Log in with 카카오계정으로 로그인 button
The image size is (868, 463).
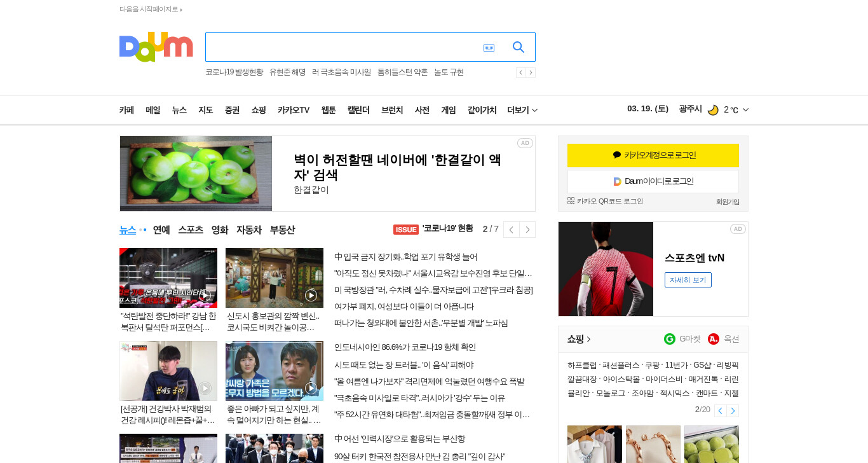point(653,155)
